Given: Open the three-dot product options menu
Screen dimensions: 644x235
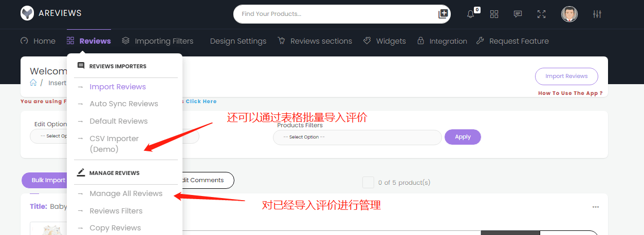Looking at the screenshot, I should tap(595, 207).
